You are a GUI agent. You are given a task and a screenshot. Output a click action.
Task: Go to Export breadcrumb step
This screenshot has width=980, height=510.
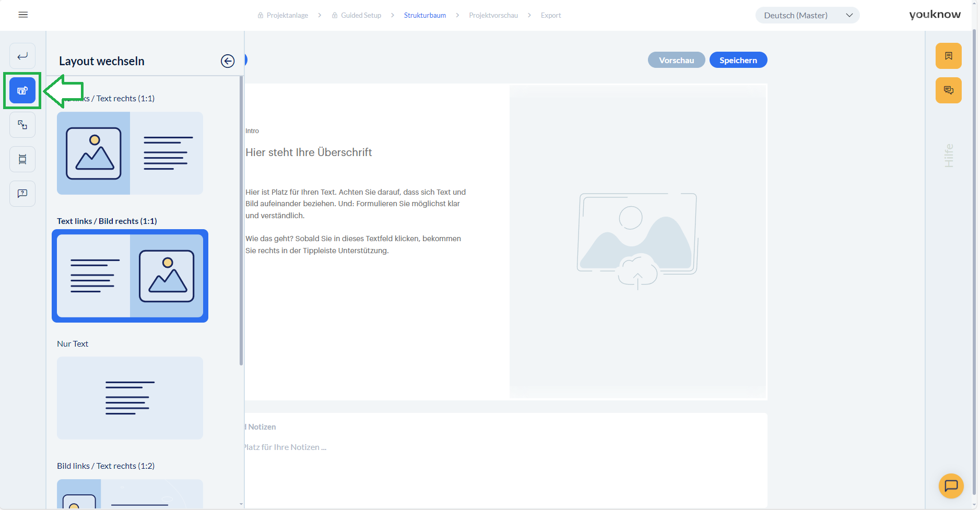551,15
